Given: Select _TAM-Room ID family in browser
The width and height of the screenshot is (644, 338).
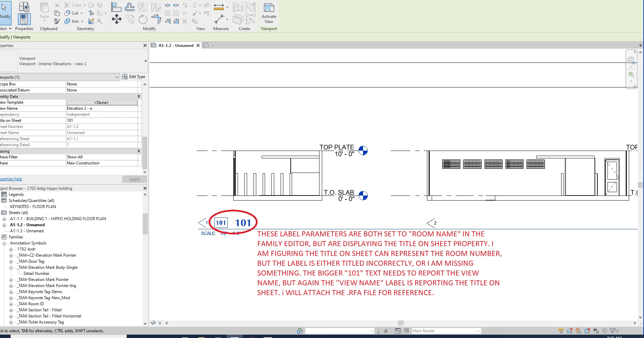Looking at the screenshot, I should [30, 304].
